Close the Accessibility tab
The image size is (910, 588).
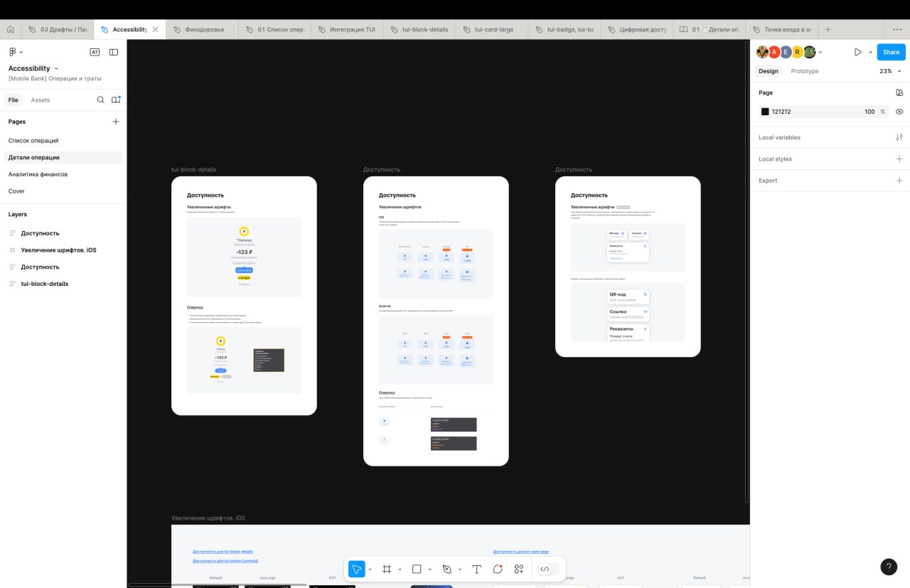pyautogui.click(x=155, y=30)
